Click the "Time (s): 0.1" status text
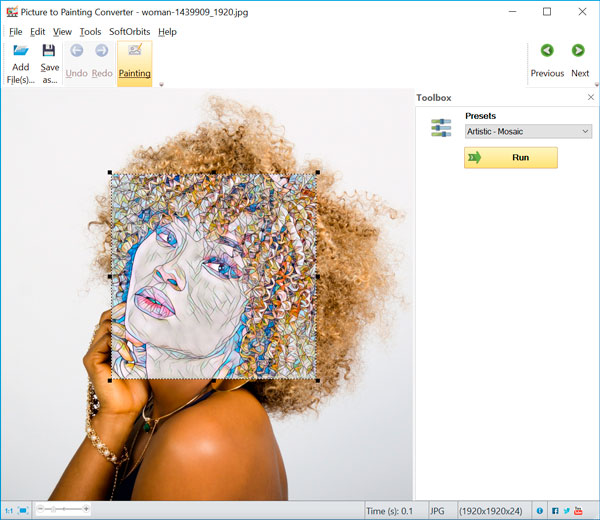This screenshot has height=520, width=600. [390, 511]
